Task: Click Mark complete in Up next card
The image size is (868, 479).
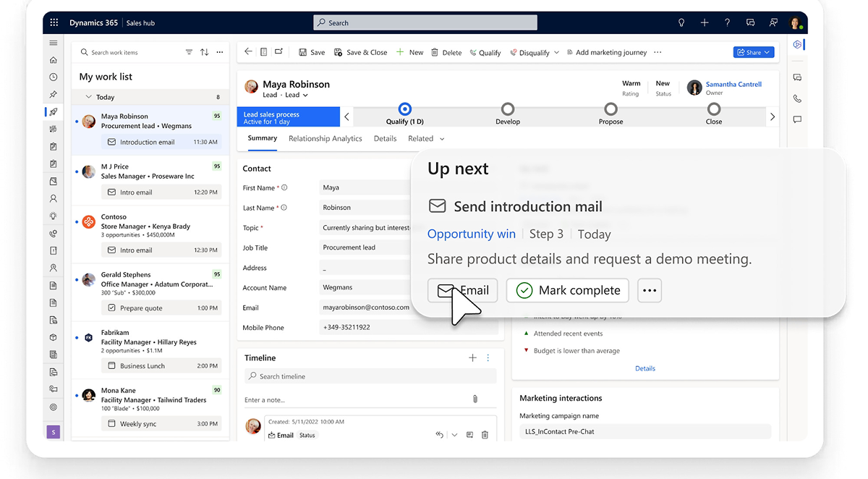Action: pyautogui.click(x=568, y=290)
